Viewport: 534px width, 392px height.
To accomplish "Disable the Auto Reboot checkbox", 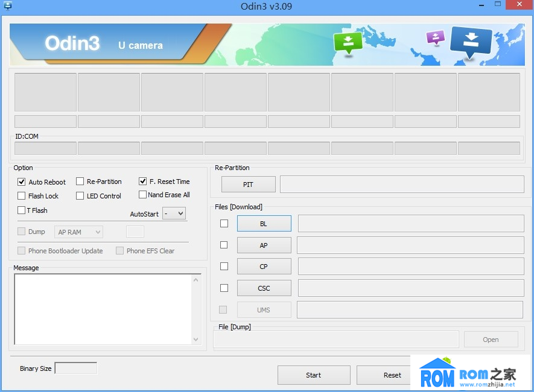I will click(x=22, y=182).
